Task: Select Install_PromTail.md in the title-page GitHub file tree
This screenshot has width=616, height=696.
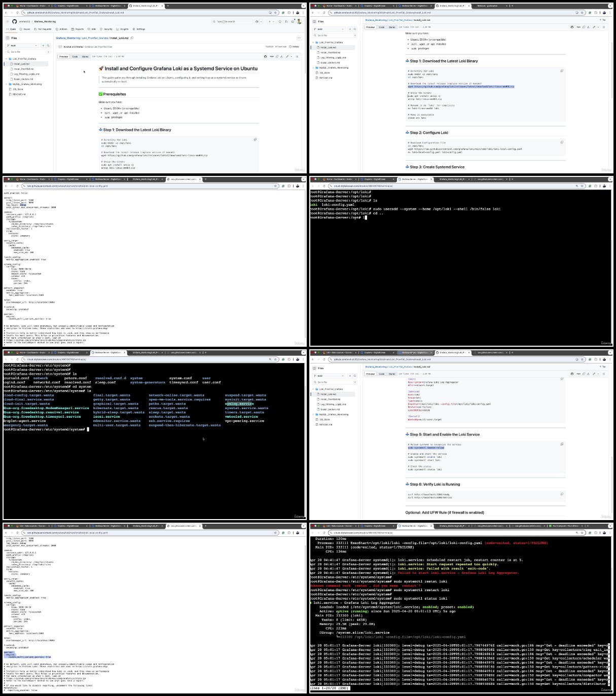Action: (x=23, y=69)
